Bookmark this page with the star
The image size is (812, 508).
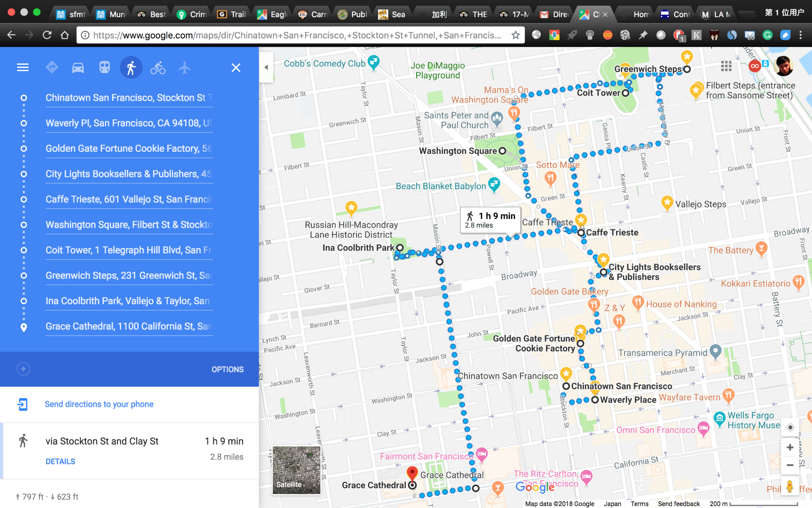(x=515, y=35)
